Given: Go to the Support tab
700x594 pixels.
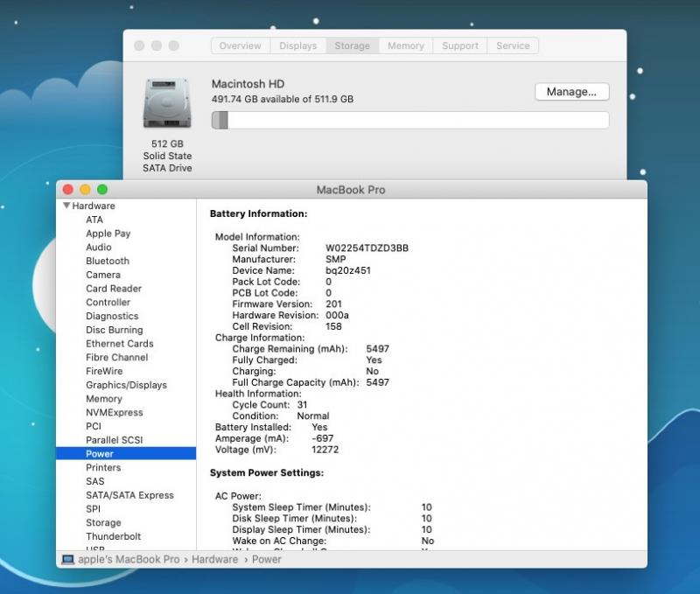Looking at the screenshot, I should click(460, 45).
